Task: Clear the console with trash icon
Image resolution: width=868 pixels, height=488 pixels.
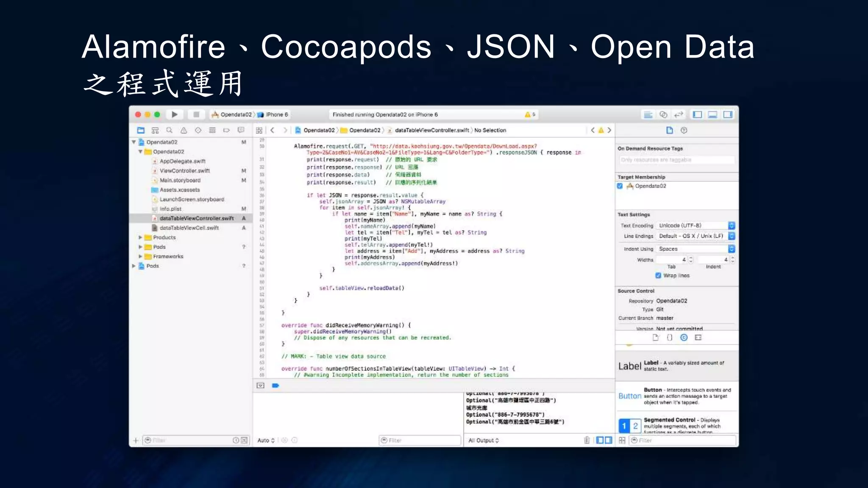Action: (587, 441)
